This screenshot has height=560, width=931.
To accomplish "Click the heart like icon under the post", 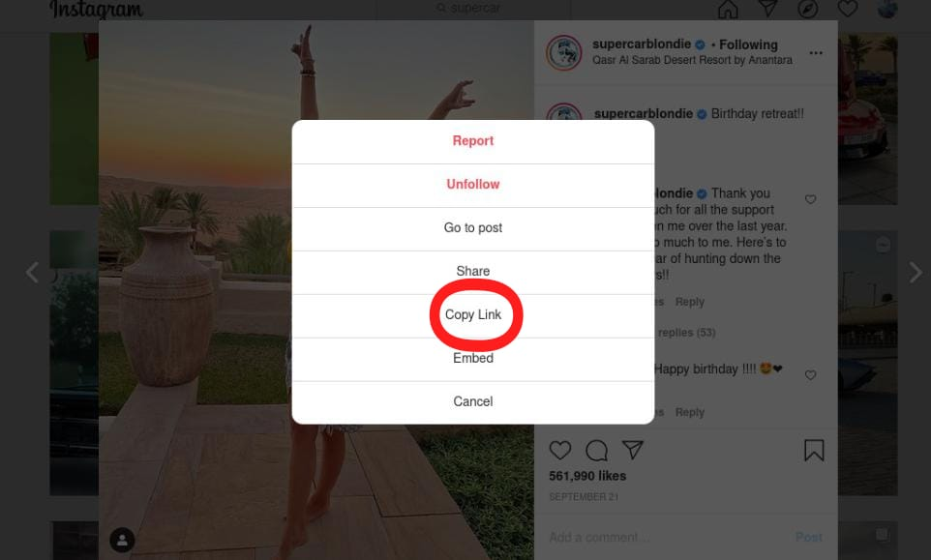I will (x=560, y=451).
